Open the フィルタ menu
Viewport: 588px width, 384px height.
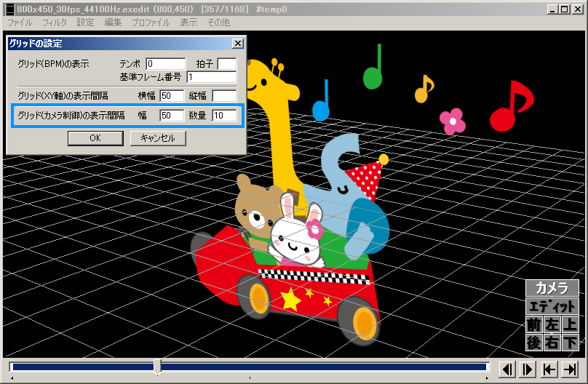pos(55,23)
